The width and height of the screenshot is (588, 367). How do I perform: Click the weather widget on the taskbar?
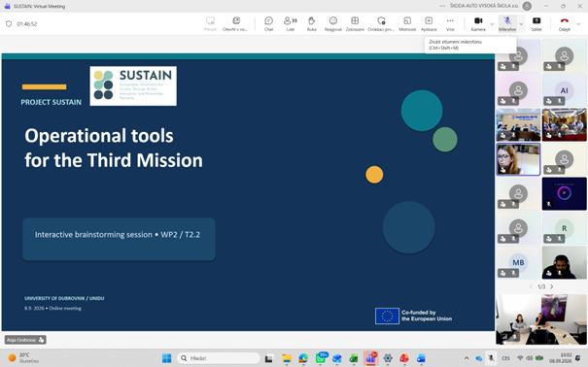click(x=24, y=358)
